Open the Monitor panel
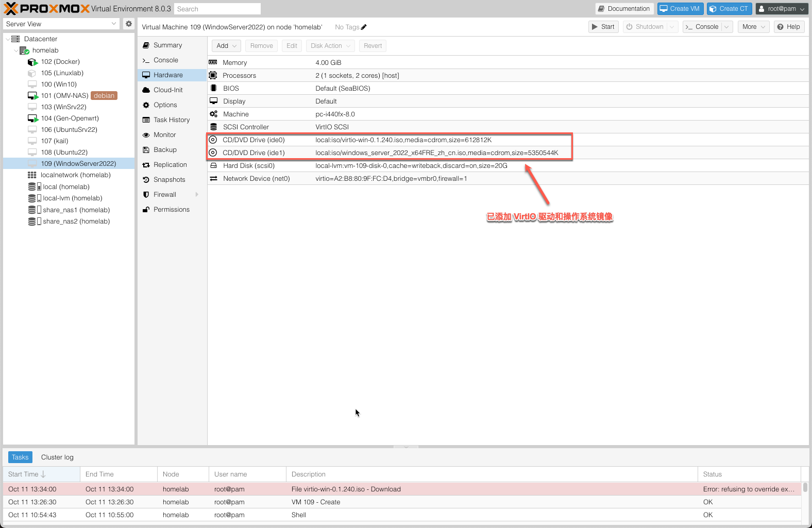 (x=172, y=135)
